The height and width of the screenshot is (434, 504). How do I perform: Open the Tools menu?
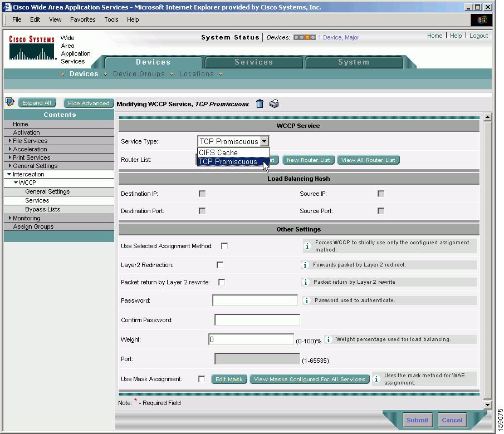click(x=111, y=19)
